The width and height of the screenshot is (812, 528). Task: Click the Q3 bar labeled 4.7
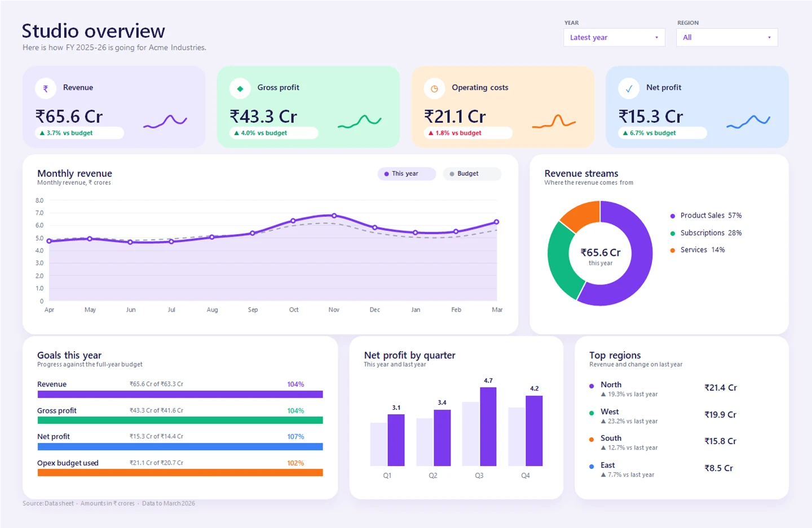pos(488,427)
